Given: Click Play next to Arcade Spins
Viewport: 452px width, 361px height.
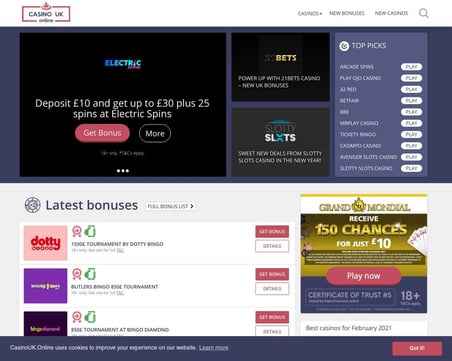Looking at the screenshot, I should tap(411, 67).
